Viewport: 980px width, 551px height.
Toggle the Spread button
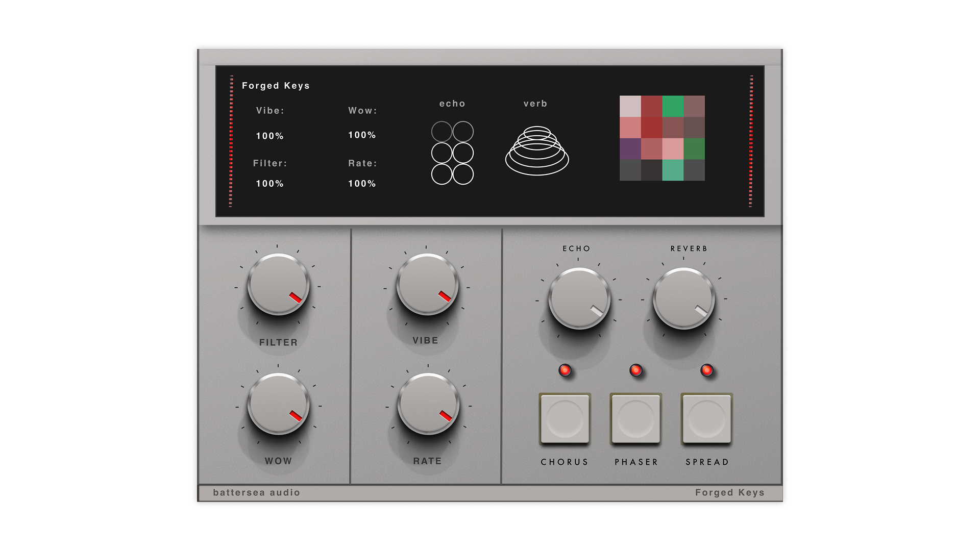pyautogui.click(x=706, y=419)
